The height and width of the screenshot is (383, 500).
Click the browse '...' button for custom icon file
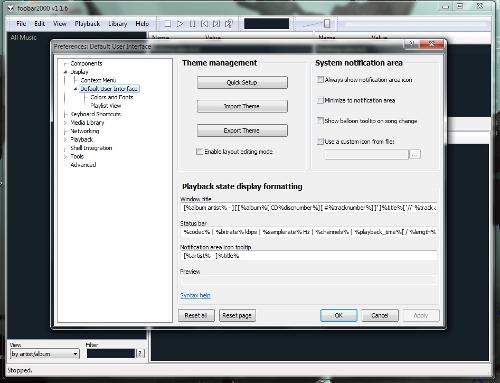click(415, 154)
